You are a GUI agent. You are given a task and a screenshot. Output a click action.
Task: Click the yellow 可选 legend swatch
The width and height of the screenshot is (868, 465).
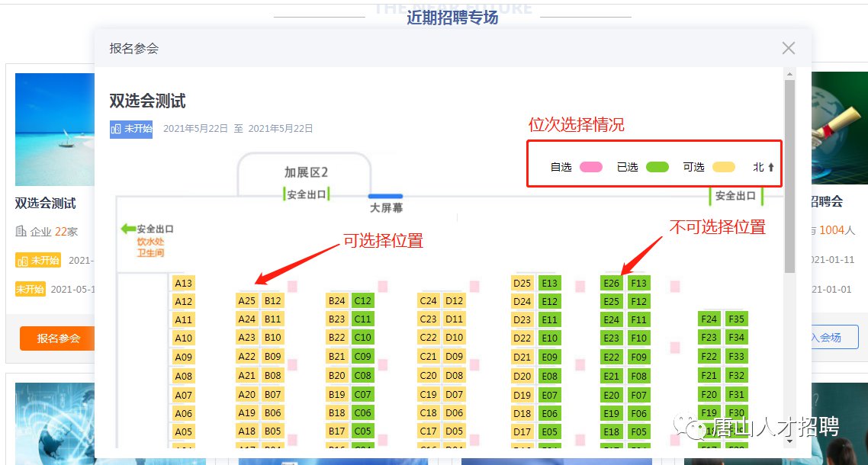click(724, 167)
